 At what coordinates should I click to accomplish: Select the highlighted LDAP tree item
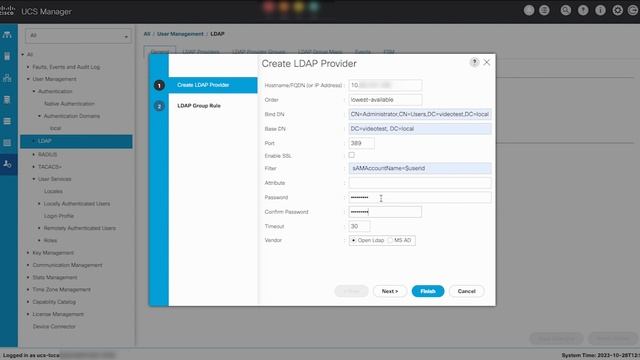[x=76, y=141]
